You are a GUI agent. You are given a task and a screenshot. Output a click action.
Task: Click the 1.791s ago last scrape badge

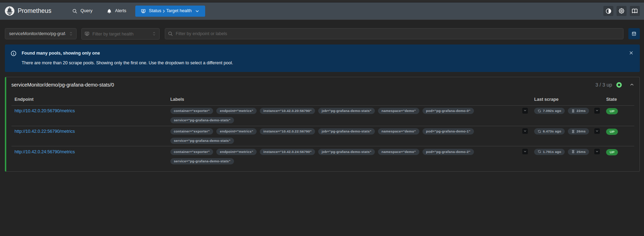pyautogui.click(x=549, y=152)
